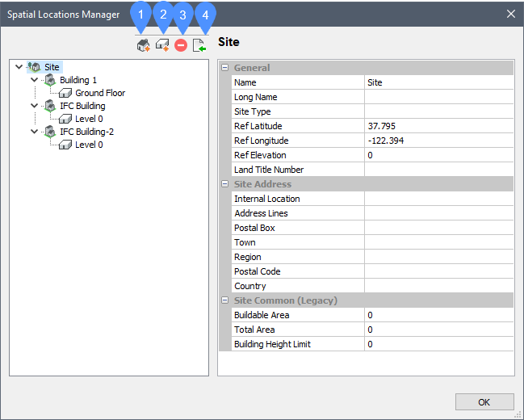The image size is (524, 420).
Task: Click the Building 1 house icon
Action: click(x=49, y=80)
